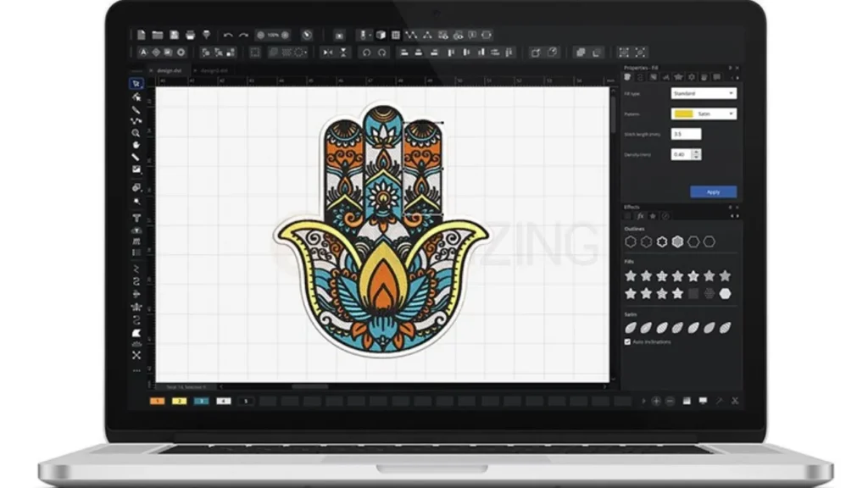This screenshot has width=868, height=488.
Task: Click the 3D cube view icon
Action: point(381,35)
